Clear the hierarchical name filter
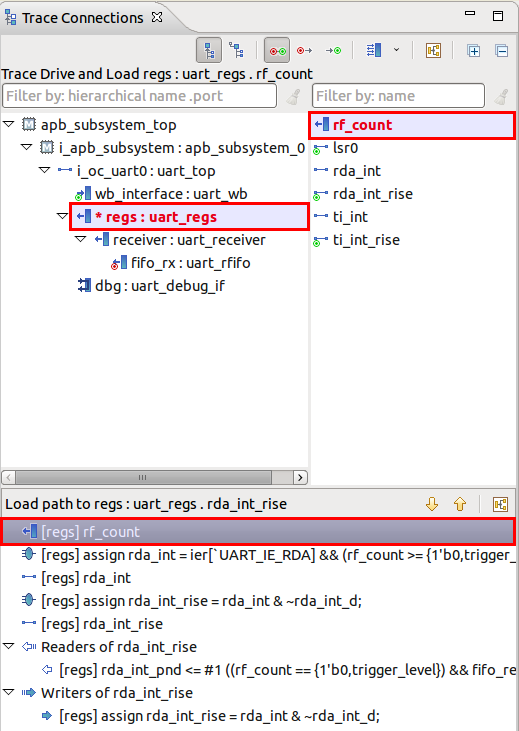 293,97
